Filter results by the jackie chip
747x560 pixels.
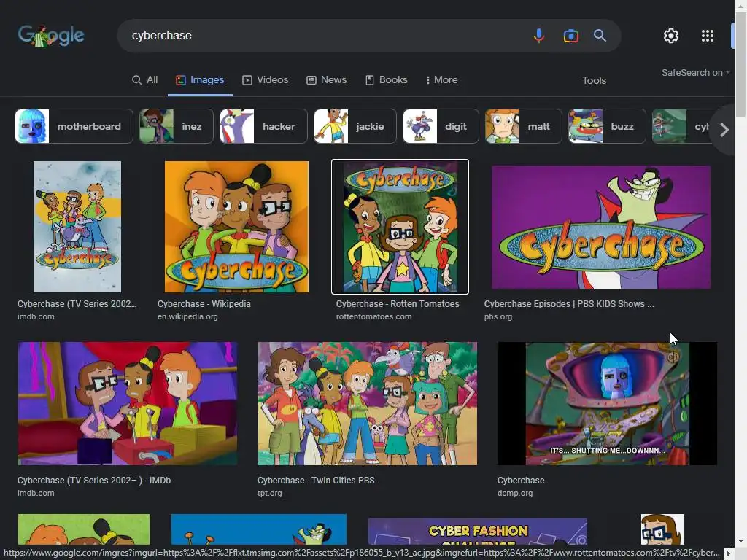355,126
